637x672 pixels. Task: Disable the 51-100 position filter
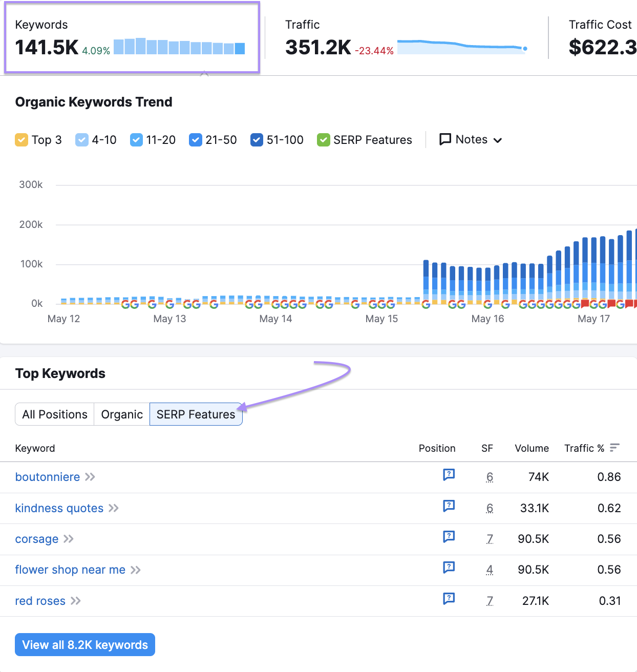[256, 139]
